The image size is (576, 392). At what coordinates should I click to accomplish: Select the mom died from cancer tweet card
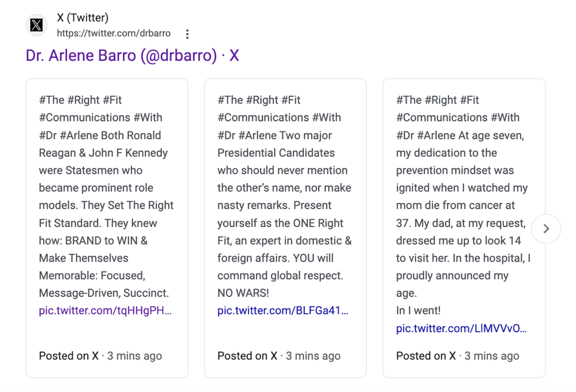[x=464, y=228]
